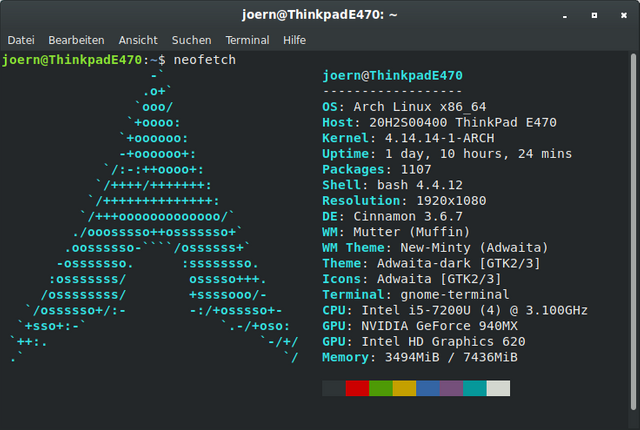640x430 pixels.
Task: Click the window title joern@ThinkpadE470: ~
Action: [320, 15]
